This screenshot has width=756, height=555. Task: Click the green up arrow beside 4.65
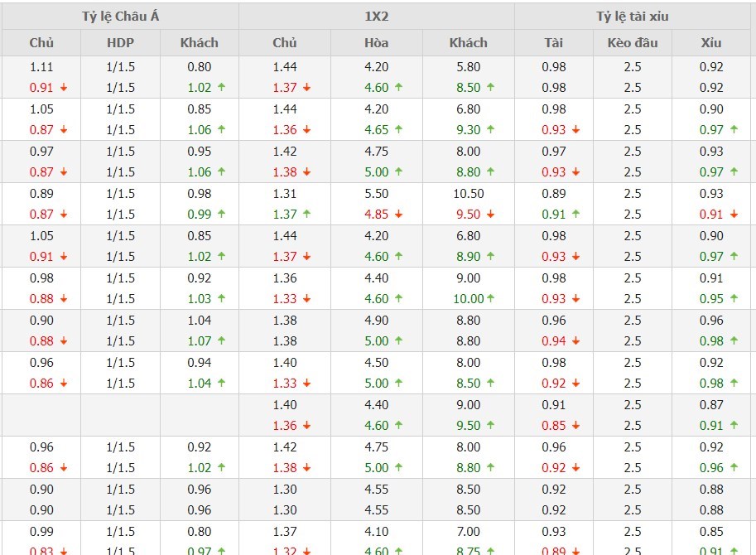click(x=398, y=130)
